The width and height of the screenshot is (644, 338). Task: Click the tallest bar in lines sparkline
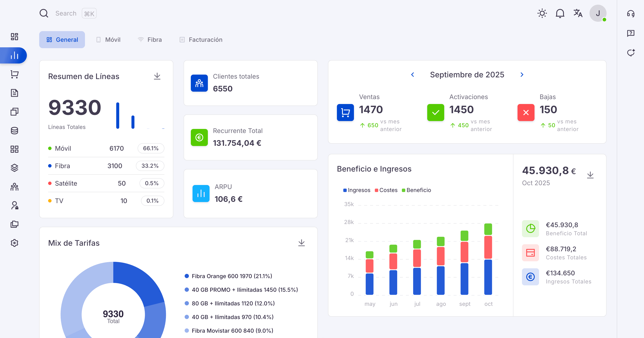pos(118,115)
